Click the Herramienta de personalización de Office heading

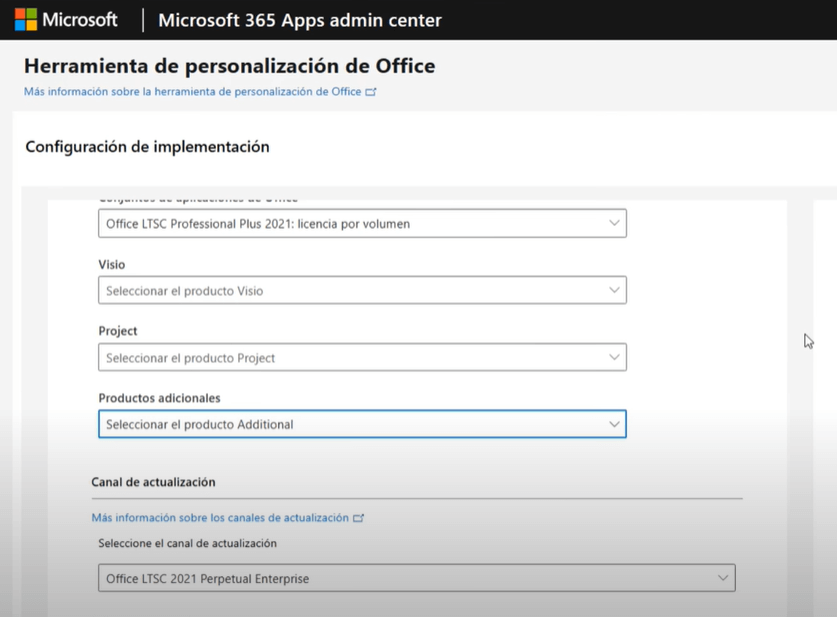(x=229, y=67)
